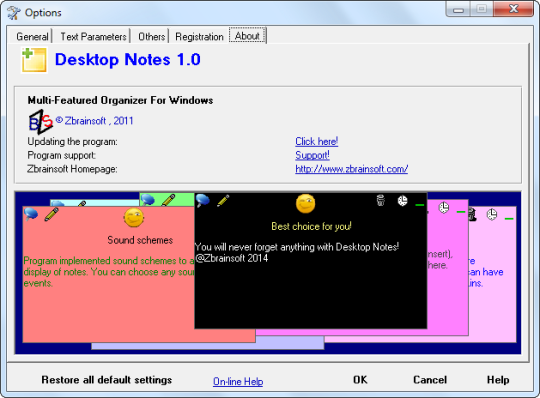Click speech bubble icon on black note
The height and width of the screenshot is (398, 540).
click(202, 200)
